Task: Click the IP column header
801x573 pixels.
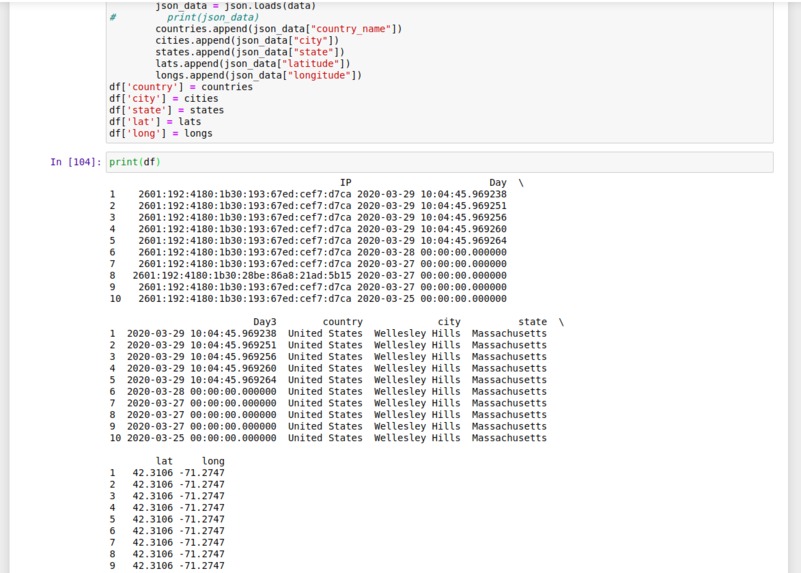Action: coord(345,182)
